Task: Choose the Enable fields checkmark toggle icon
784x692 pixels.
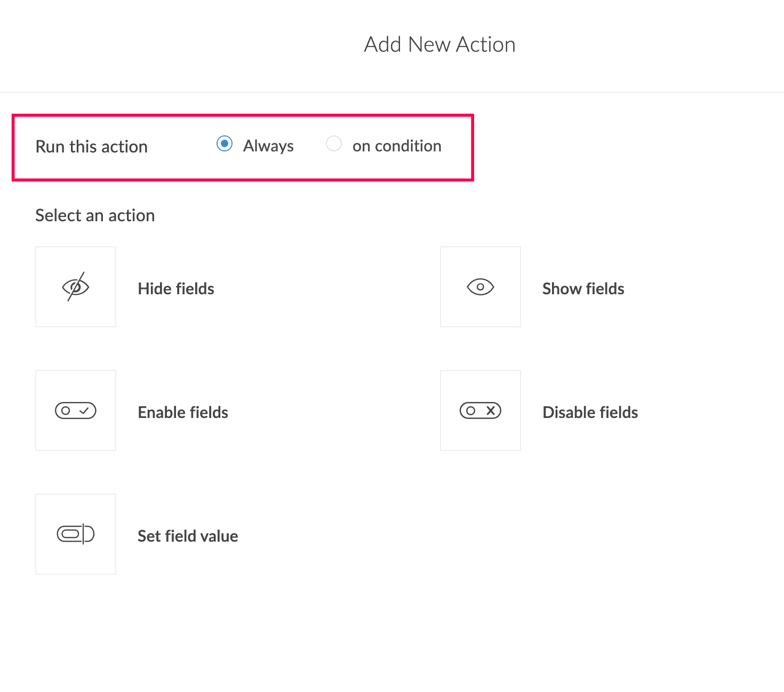Action: click(x=76, y=411)
